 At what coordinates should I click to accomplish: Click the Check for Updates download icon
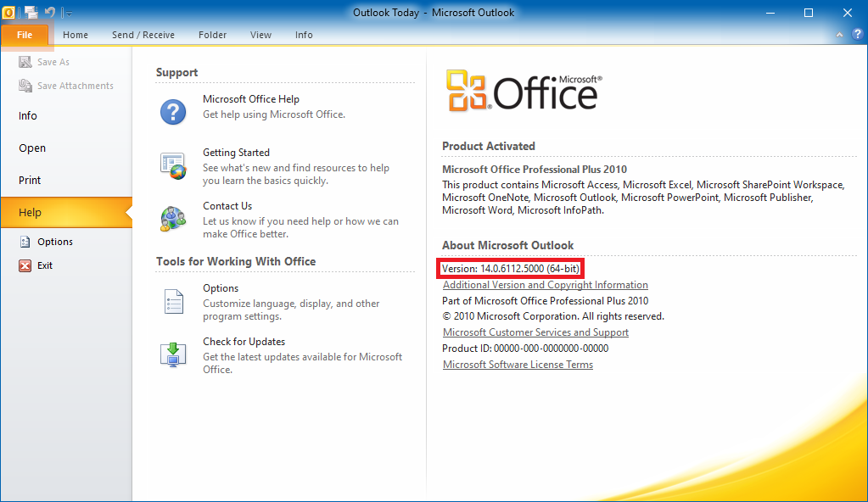(173, 354)
